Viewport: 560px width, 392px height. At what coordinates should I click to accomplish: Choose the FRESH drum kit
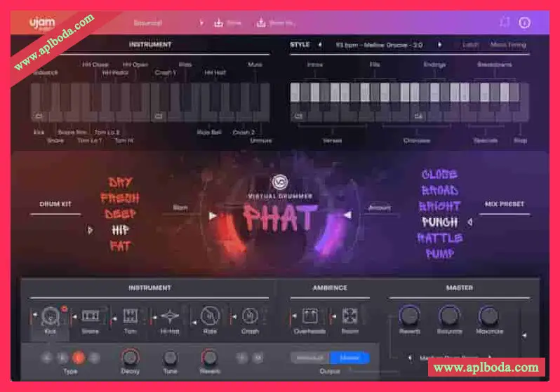tap(120, 198)
